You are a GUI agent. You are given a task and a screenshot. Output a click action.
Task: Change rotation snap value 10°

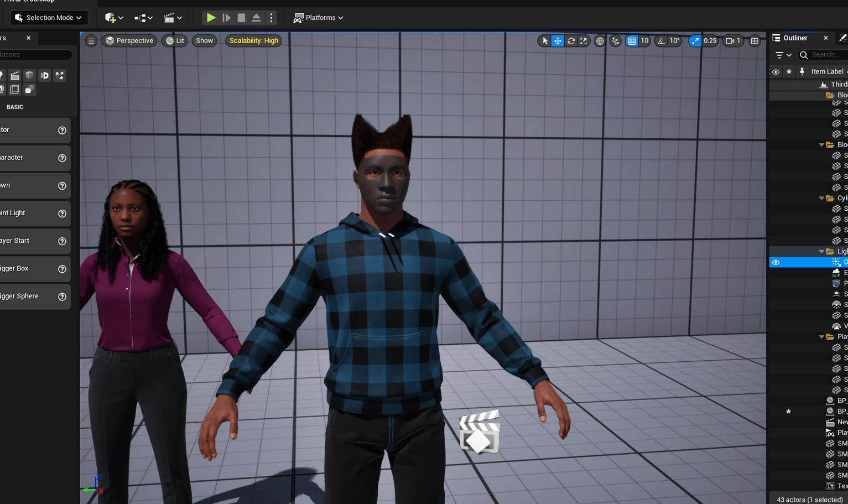click(x=675, y=41)
